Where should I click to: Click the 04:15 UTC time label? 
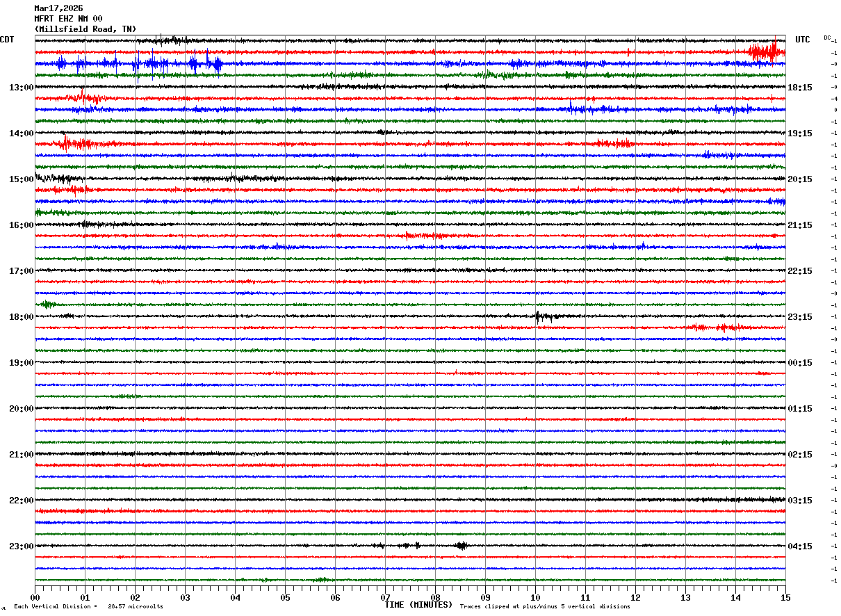pyautogui.click(x=800, y=546)
